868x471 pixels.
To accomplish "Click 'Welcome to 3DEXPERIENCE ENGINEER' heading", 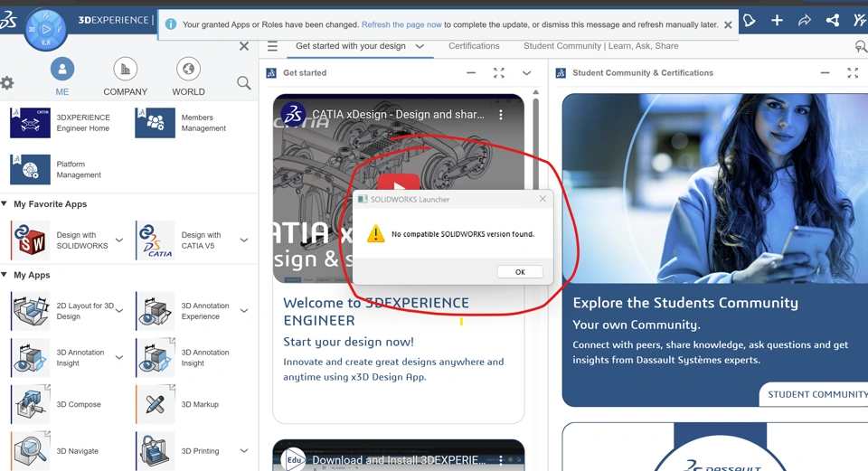I will pos(376,312).
